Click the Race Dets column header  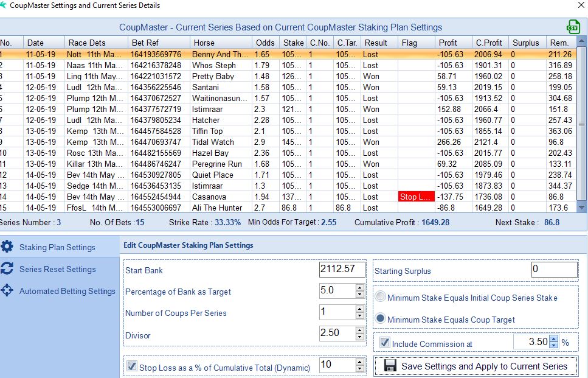point(96,43)
